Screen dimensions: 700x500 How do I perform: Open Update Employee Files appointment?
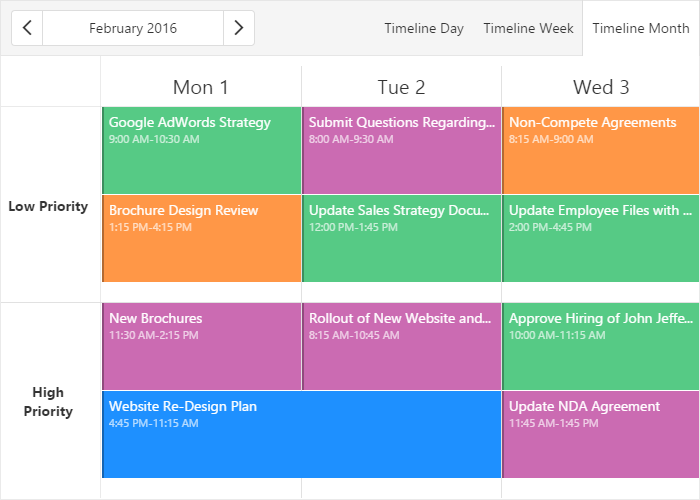click(601, 238)
